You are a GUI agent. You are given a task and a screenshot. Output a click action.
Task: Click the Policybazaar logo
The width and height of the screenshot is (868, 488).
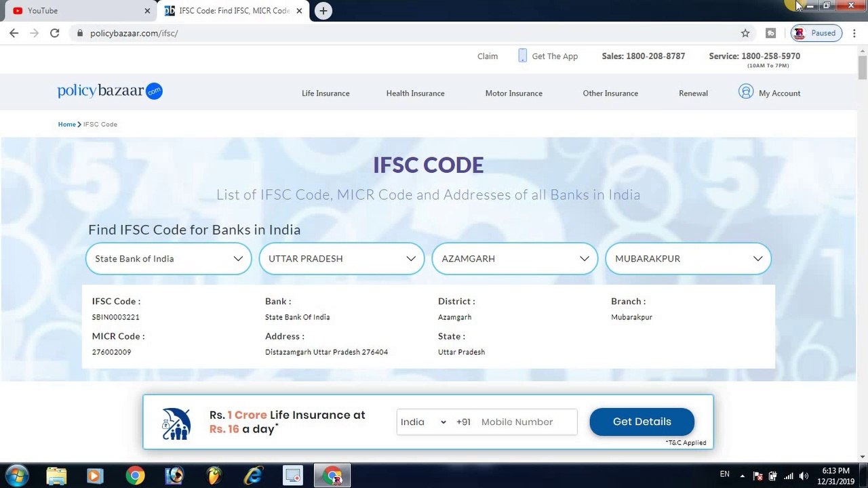(110, 91)
